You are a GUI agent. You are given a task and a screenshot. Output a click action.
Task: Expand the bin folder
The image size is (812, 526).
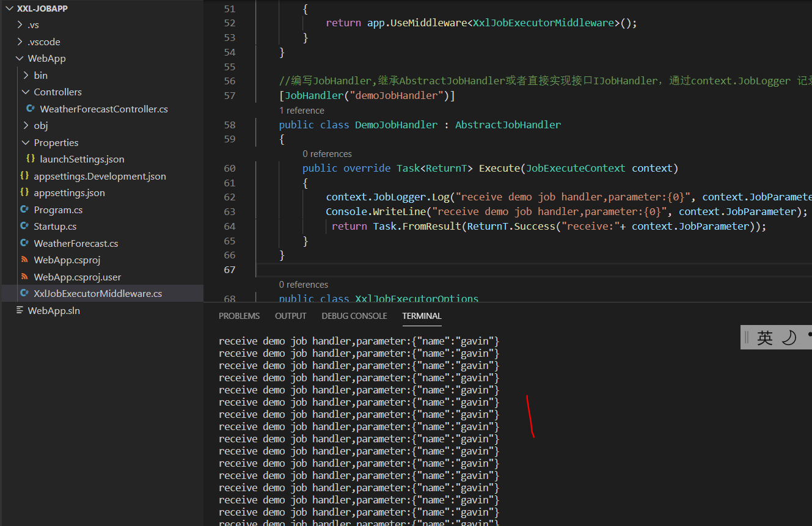(x=26, y=76)
